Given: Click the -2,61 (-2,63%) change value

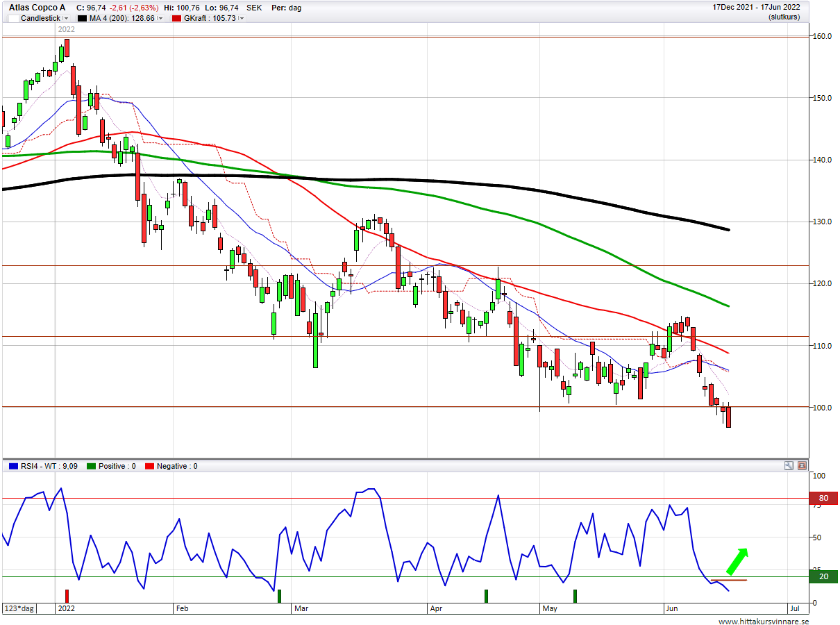Looking at the screenshot, I should (133, 8).
